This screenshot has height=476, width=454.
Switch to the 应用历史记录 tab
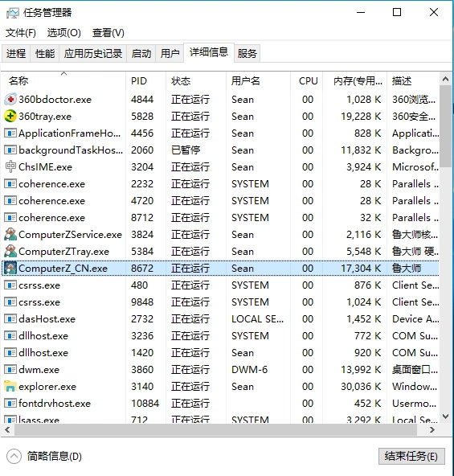[x=93, y=53]
